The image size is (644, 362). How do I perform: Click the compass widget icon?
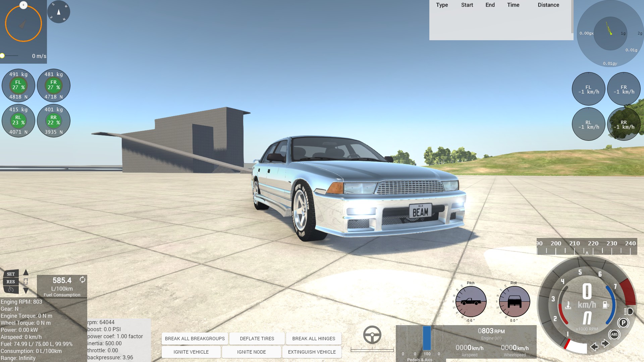coord(59,12)
